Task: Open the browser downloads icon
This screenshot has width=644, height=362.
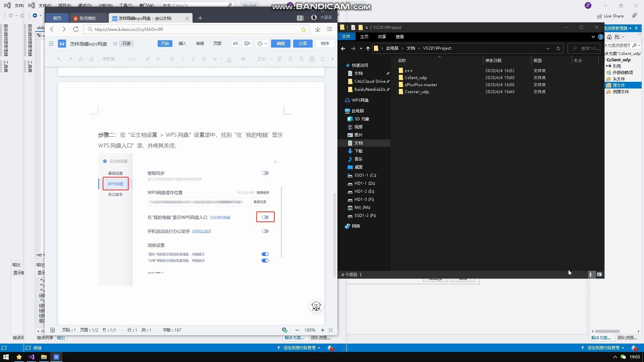Action: [318, 29]
